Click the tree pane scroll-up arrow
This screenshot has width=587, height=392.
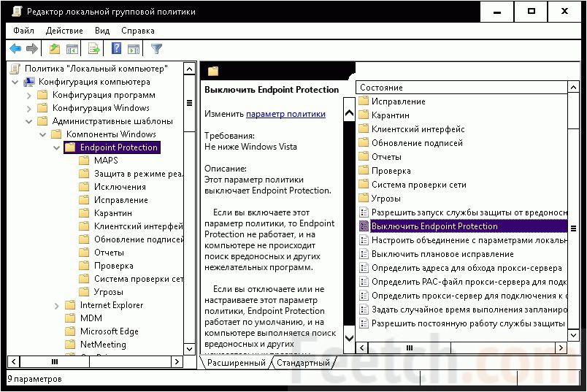click(x=189, y=69)
